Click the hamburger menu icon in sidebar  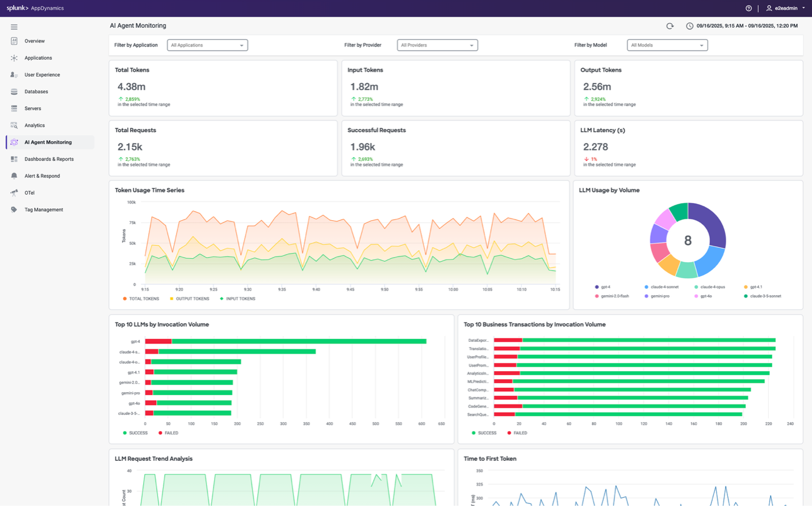click(x=14, y=27)
